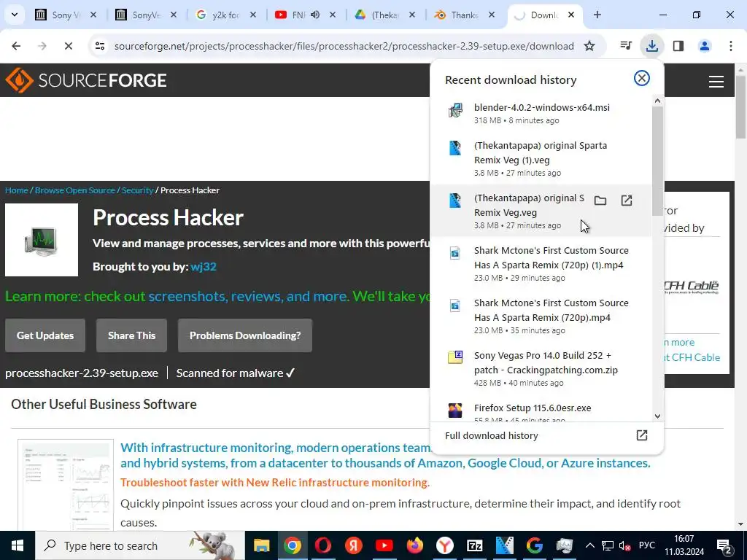Image resolution: width=747 pixels, height=560 pixels.
Task: Open SourceForge hamburger menu
Action: coord(716,82)
